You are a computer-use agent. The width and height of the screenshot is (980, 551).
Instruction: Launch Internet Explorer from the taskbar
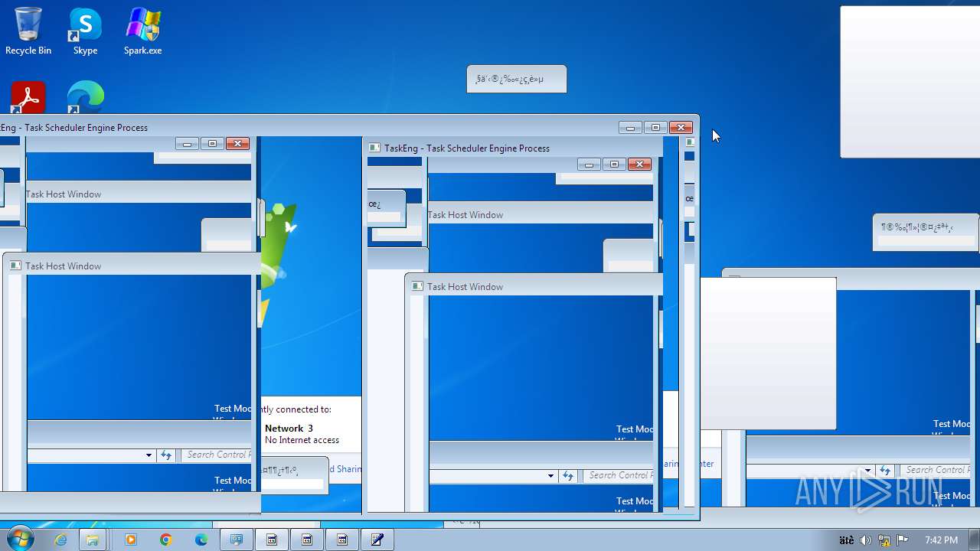[60, 540]
